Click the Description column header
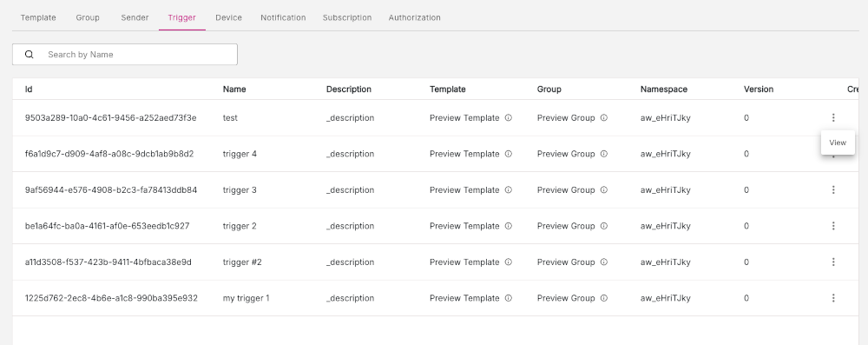This screenshot has width=868, height=345. (x=349, y=90)
